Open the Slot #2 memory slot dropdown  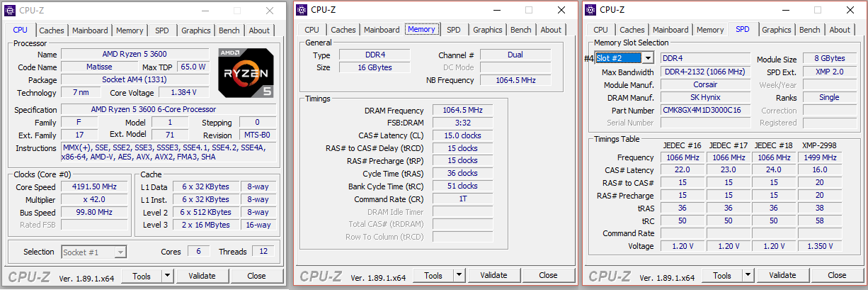[x=624, y=58]
